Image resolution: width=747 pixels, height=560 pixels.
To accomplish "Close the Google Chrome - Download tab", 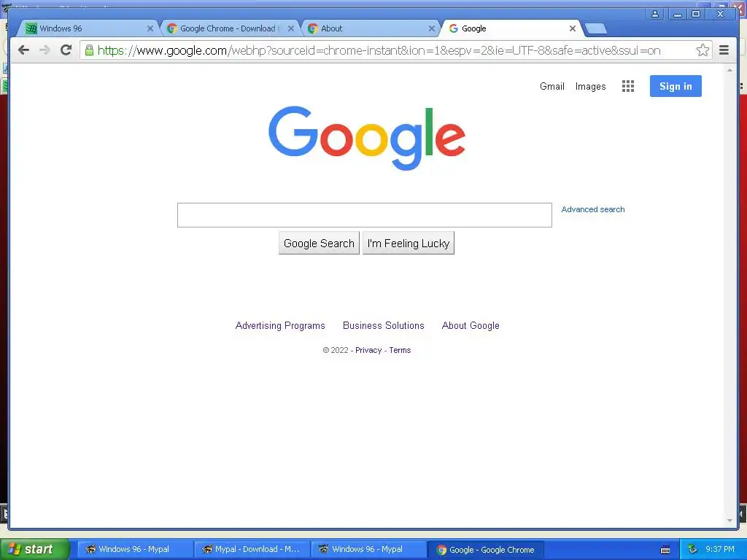I will pos(291,28).
